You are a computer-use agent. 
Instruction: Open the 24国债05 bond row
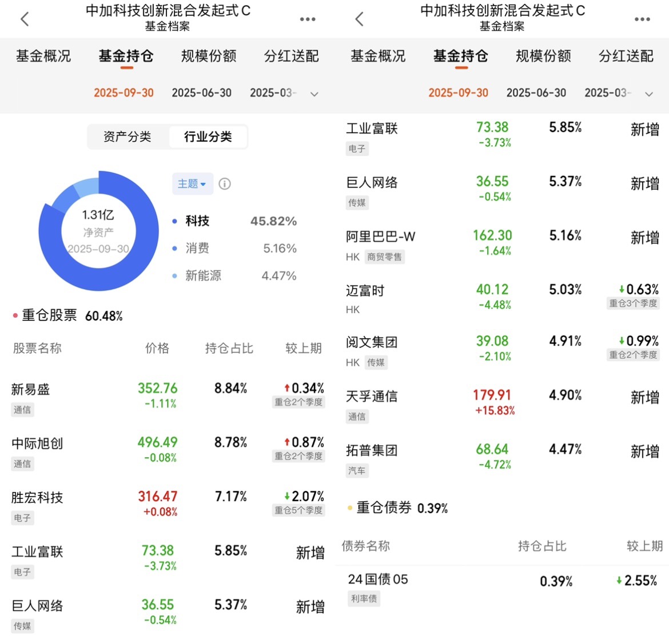[x=503, y=589]
